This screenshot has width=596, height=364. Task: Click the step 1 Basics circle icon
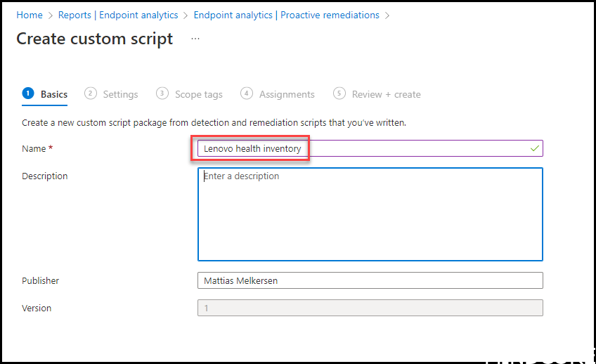tap(27, 93)
